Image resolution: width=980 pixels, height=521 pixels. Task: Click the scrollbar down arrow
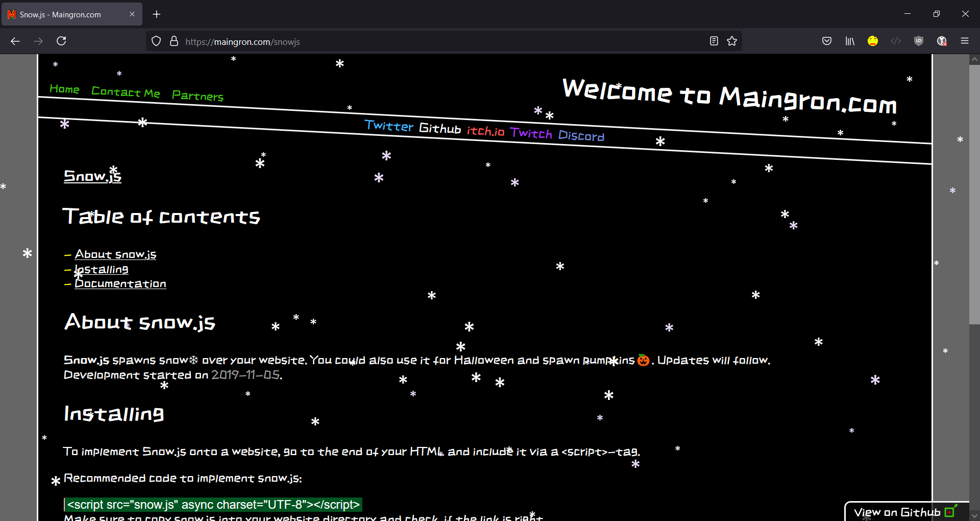[974, 516]
